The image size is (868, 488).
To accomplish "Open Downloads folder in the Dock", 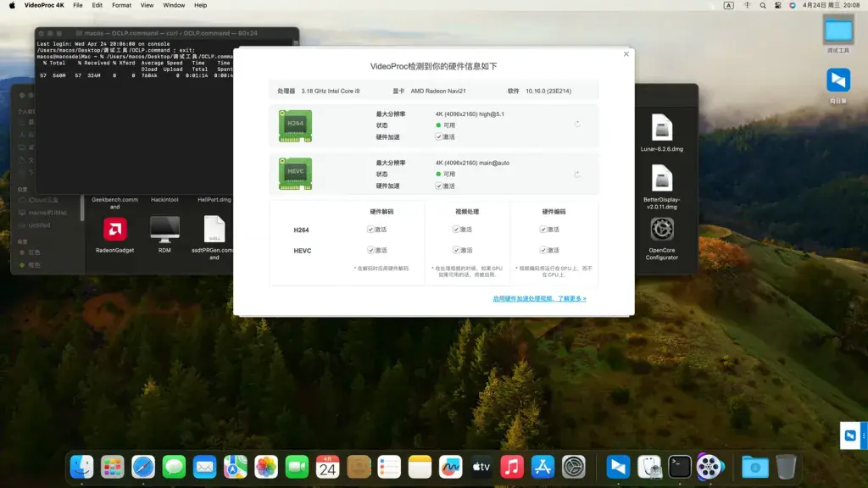I will tap(755, 467).
